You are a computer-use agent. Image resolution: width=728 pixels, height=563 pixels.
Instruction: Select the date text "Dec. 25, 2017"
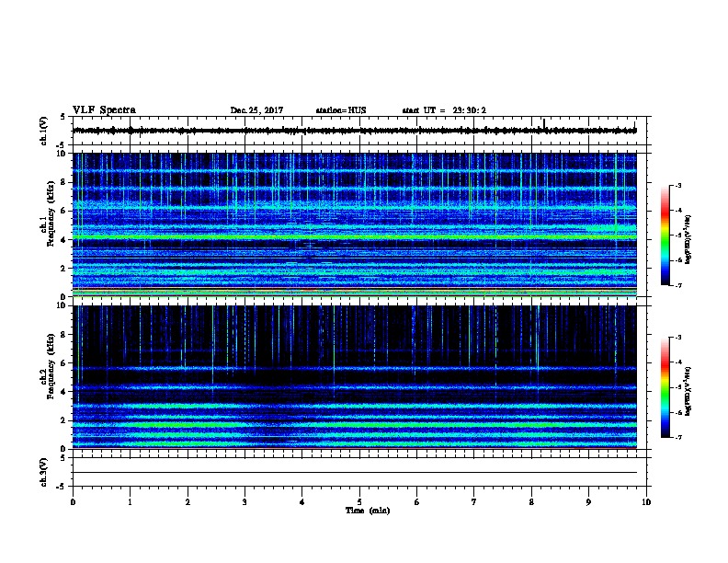256,110
